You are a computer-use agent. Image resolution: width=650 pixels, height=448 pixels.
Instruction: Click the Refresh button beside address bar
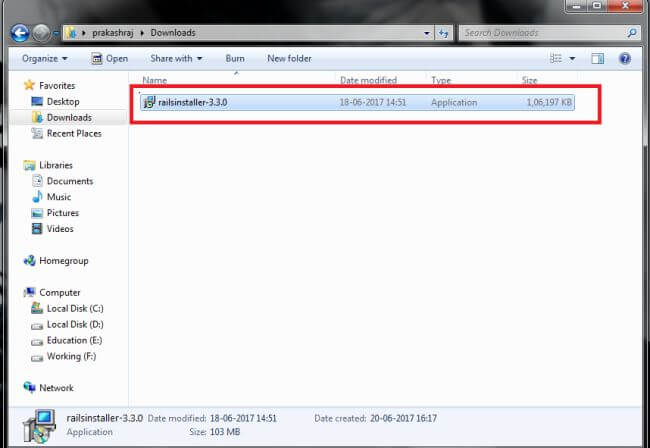(444, 33)
